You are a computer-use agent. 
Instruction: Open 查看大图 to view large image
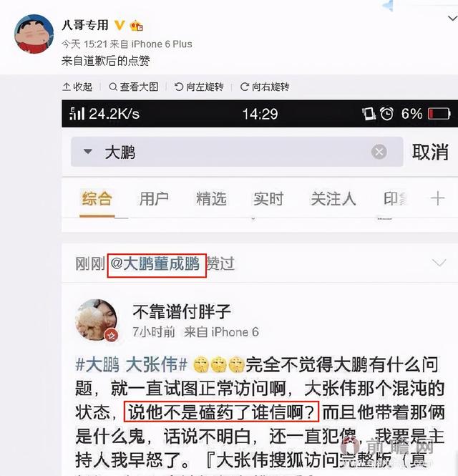[134, 87]
